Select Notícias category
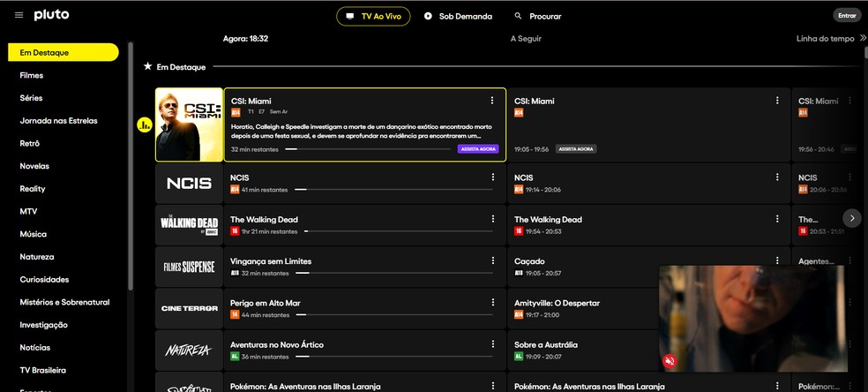The image size is (868, 392). click(x=35, y=348)
